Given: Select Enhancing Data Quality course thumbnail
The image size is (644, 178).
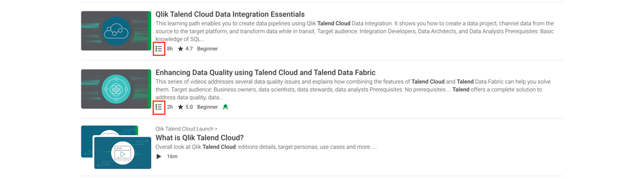Looking at the screenshot, I should point(116,89).
